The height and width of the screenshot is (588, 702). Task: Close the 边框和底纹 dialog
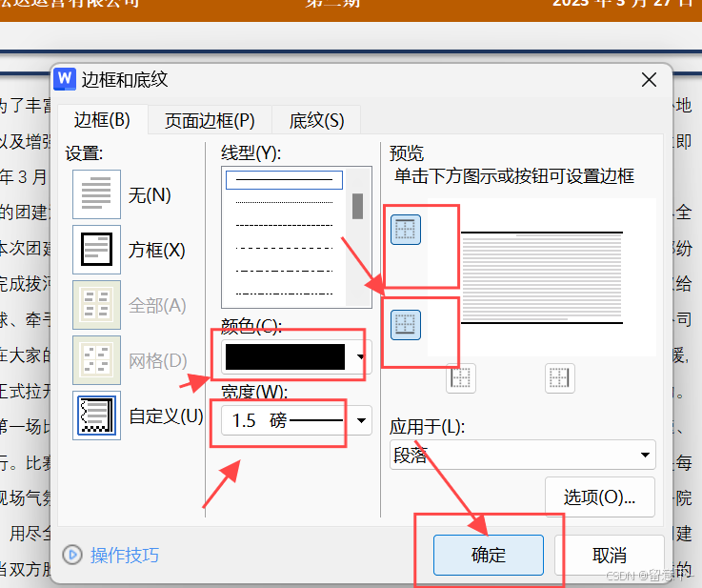(649, 80)
